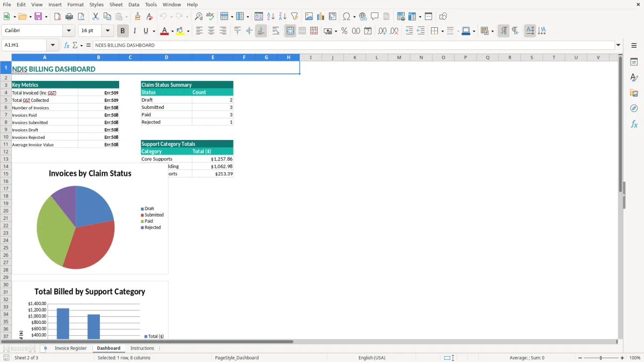Select row header 20
Image resolution: width=644 pixels, height=362 pixels.
coord(6,211)
